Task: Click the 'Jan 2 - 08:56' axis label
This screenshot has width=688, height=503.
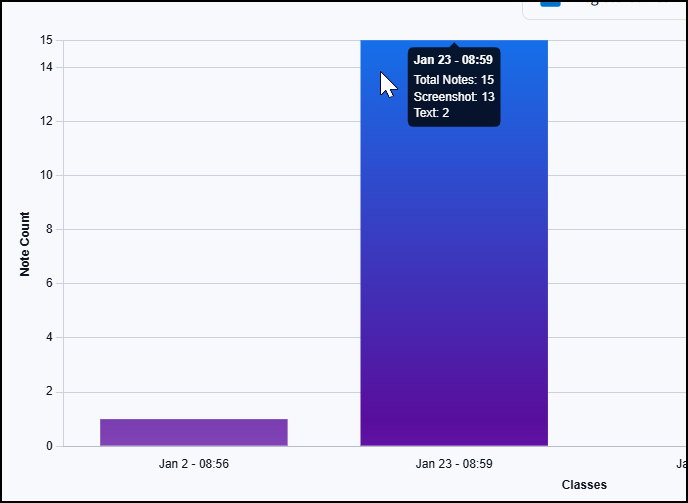Action: pos(194,464)
